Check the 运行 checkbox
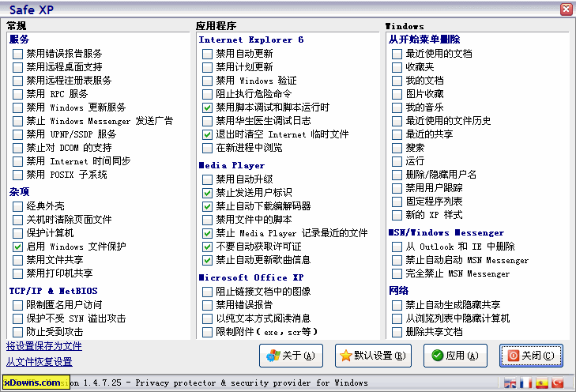 click(397, 161)
